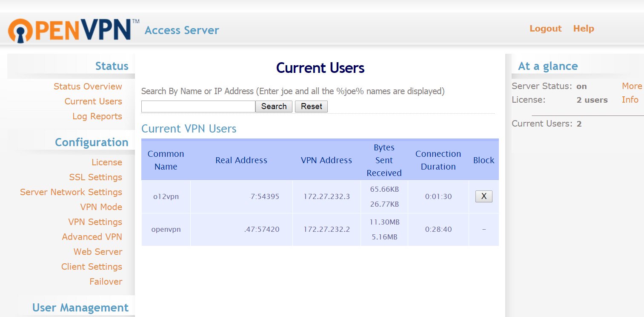644x317 pixels.
Task: Click the Common Name column header
Action: point(166,160)
